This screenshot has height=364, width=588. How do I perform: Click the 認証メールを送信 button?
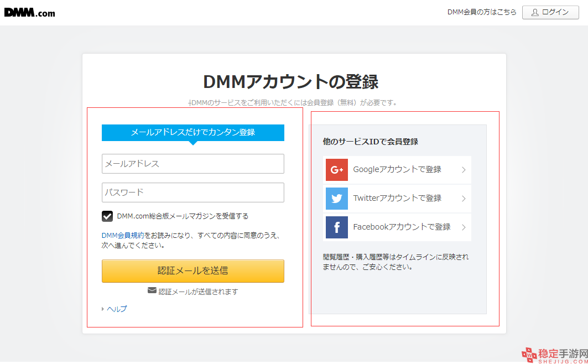click(192, 271)
